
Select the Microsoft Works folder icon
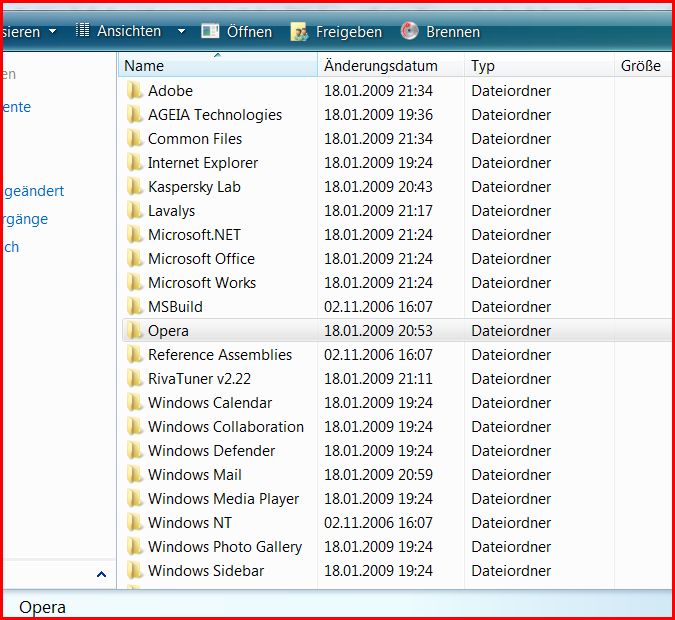pyautogui.click(x=135, y=282)
